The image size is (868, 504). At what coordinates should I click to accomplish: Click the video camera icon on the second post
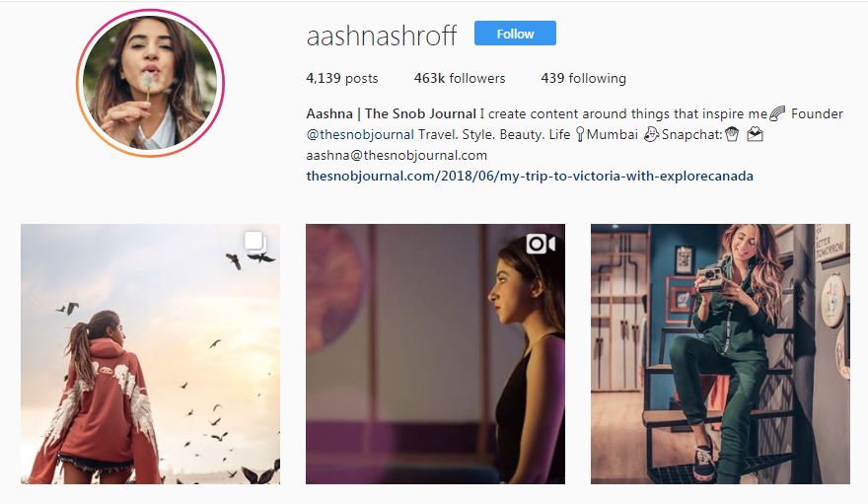(541, 244)
